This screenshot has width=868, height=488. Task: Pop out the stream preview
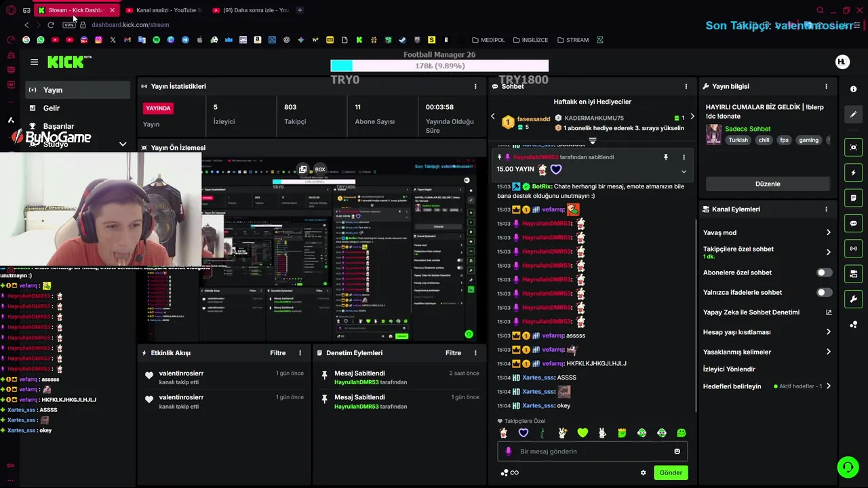click(302, 169)
